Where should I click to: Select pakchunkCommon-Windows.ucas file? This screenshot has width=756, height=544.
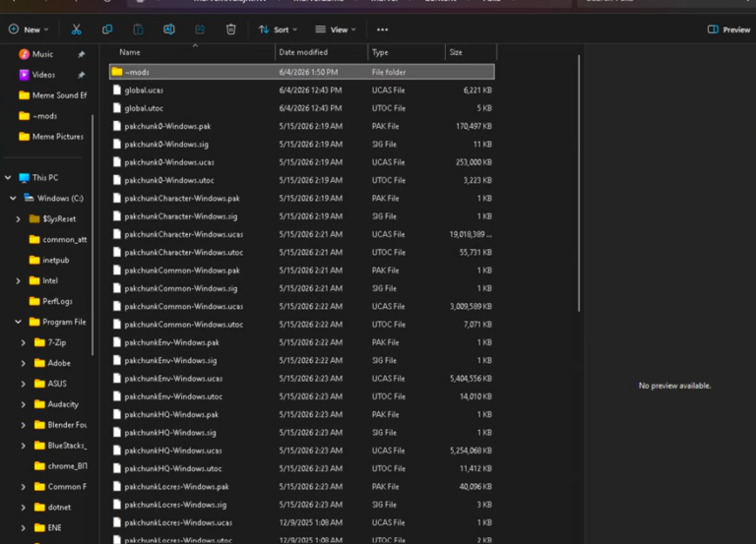click(302, 307)
